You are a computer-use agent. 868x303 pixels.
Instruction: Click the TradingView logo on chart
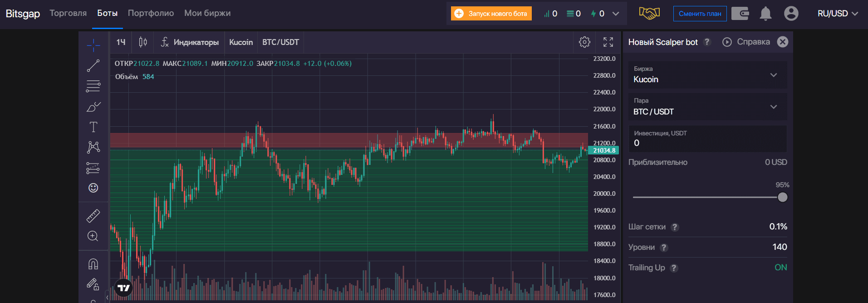123,288
